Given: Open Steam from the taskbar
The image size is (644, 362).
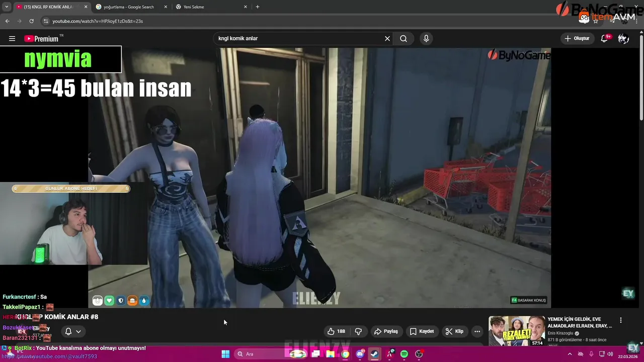Looking at the screenshot, I should pyautogui.click(x=374, y=354).
